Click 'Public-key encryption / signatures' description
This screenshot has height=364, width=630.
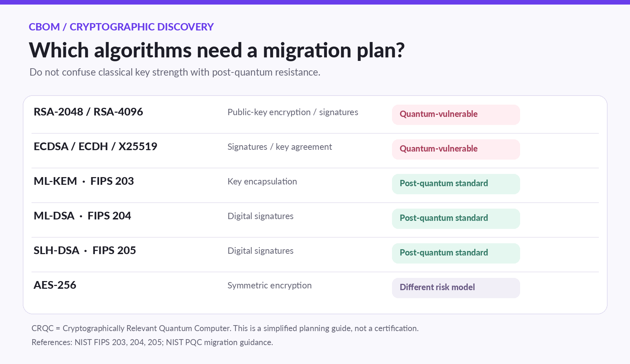[293, 112]
